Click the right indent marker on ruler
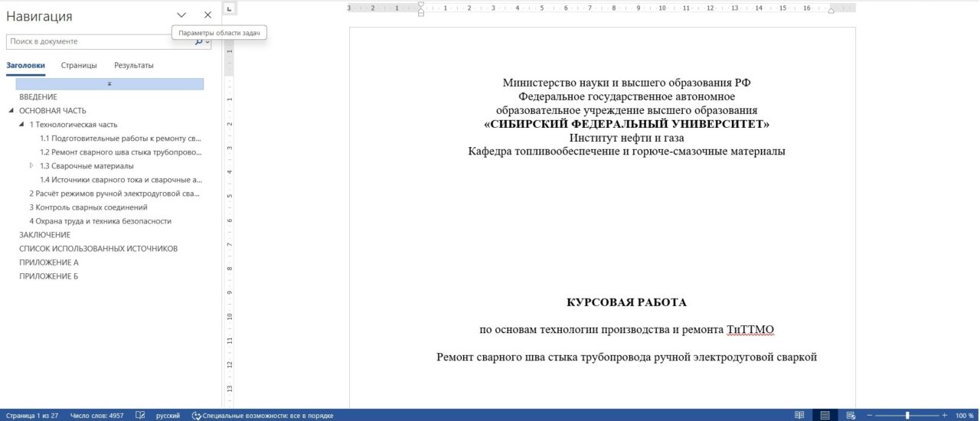Image resolution: width=980 pixels, height=421 pixels. click(831, 10)
